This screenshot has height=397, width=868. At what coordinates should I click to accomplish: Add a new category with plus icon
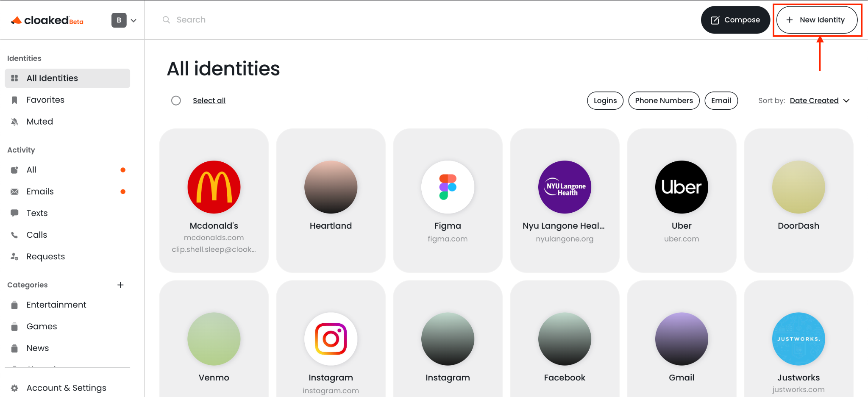pyautogui.click(x=120, y=285)
